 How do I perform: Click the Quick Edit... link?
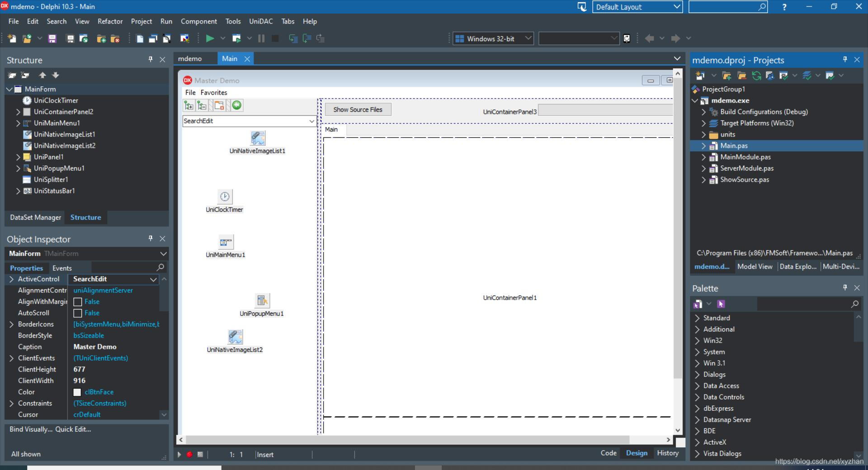(73, 429)
